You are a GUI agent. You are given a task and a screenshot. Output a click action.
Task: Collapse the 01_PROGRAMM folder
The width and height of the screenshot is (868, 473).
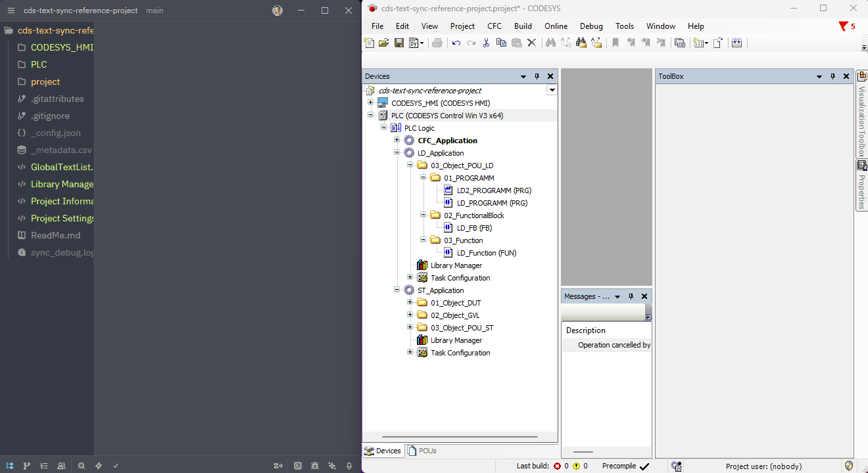pyautogui.click(x=423, y=177)
